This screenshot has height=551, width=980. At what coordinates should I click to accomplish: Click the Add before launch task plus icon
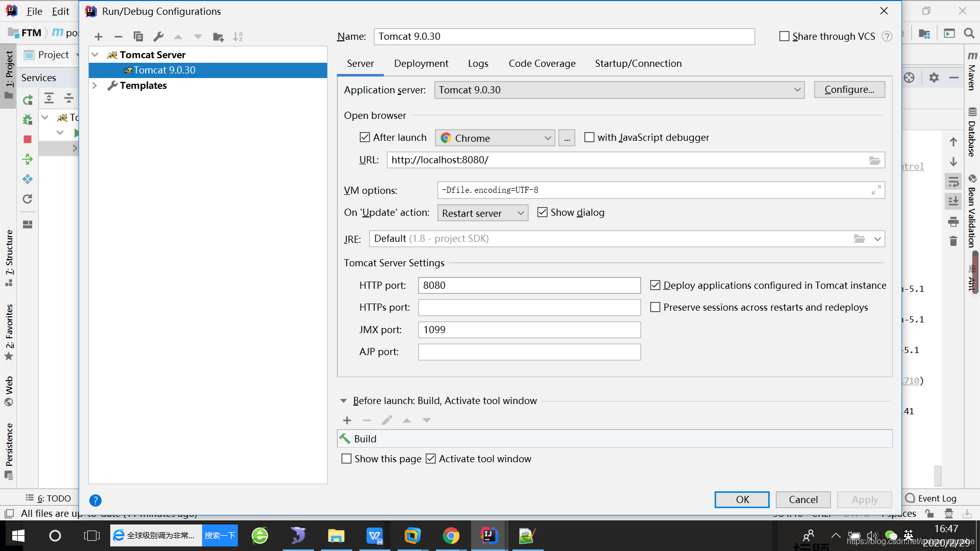tap(347, 420)
